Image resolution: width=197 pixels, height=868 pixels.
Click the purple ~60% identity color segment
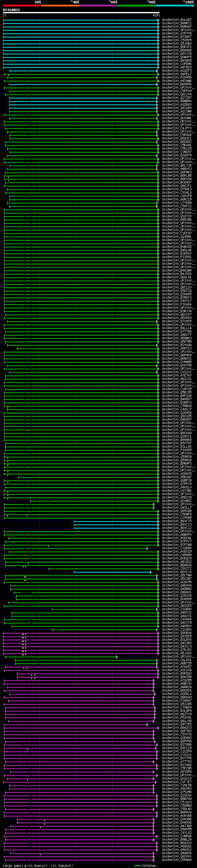tap(98, 6)
